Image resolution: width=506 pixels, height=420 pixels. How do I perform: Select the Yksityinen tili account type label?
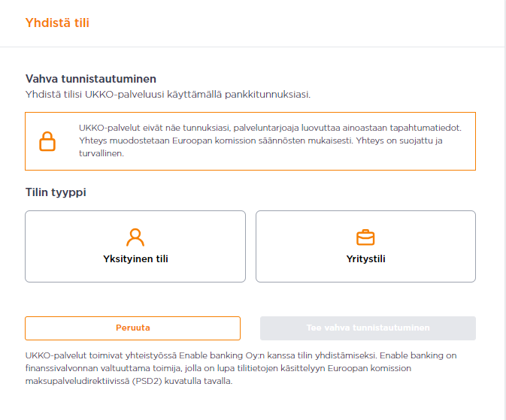tap(135, 259)
